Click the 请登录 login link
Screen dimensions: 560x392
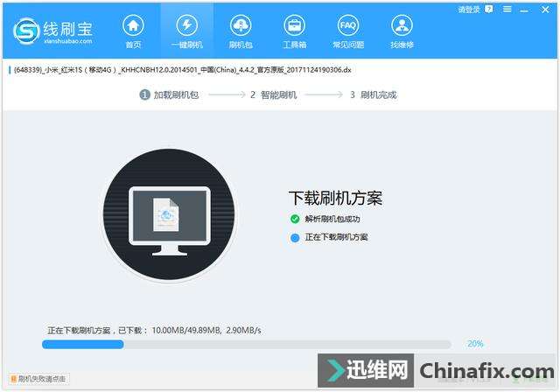(470, 10)
